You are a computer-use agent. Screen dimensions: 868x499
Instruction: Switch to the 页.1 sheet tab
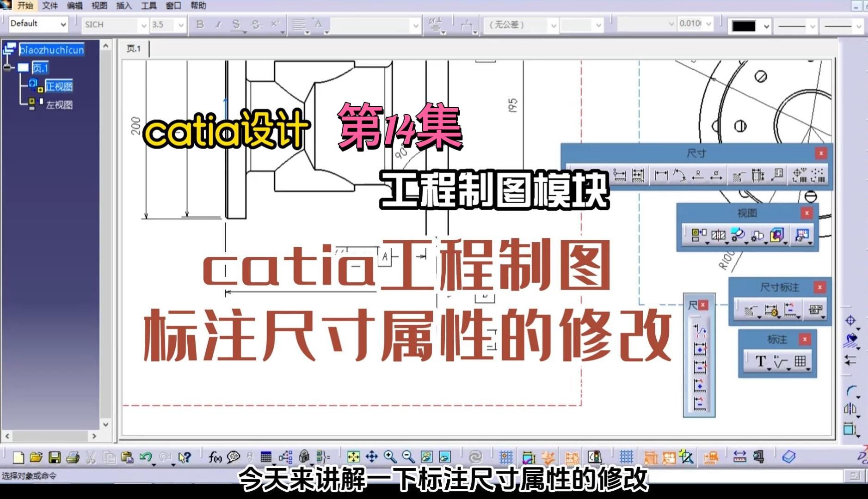(134, 49)
